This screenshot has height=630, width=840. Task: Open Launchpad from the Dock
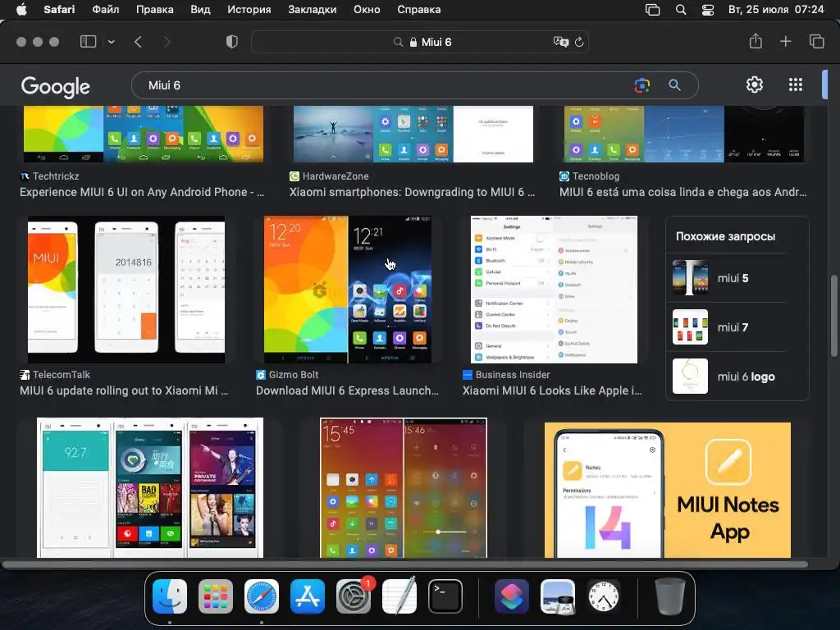point(216,596)
